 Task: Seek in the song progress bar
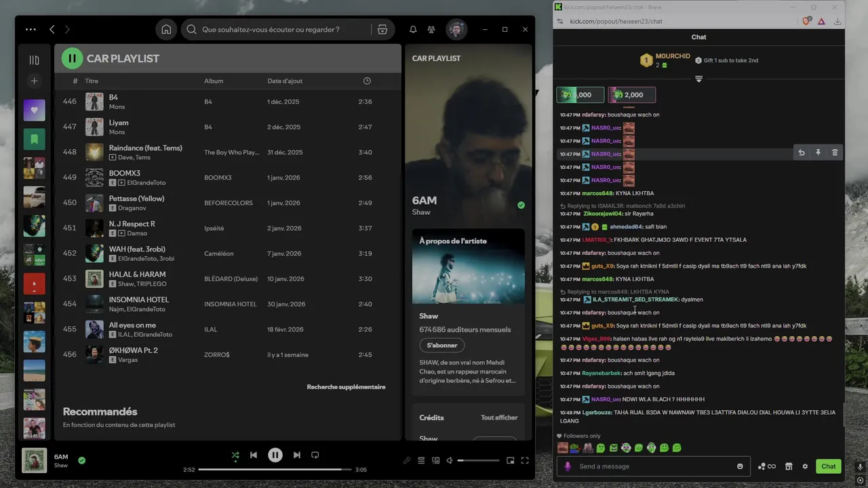(275, 469)
